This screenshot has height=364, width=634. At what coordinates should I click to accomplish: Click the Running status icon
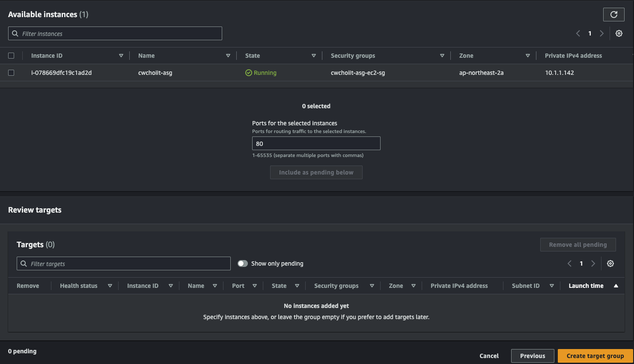pyautogui.click(x=248, y=73)
